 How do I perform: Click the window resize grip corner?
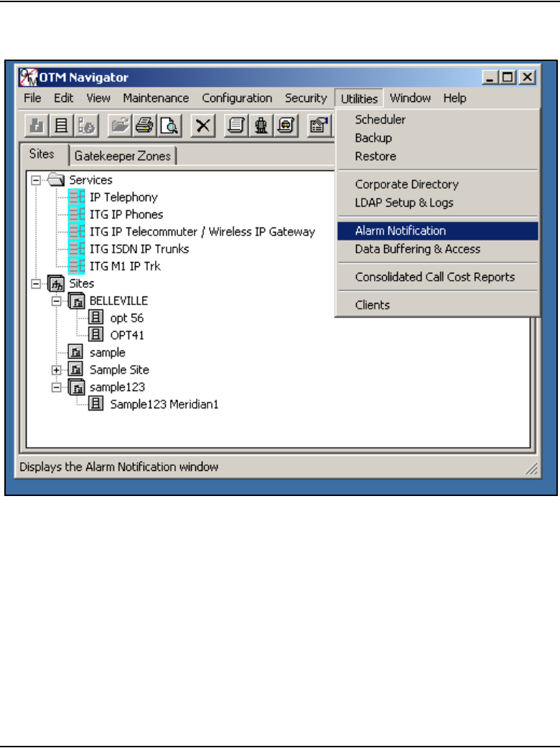[531, 469]
